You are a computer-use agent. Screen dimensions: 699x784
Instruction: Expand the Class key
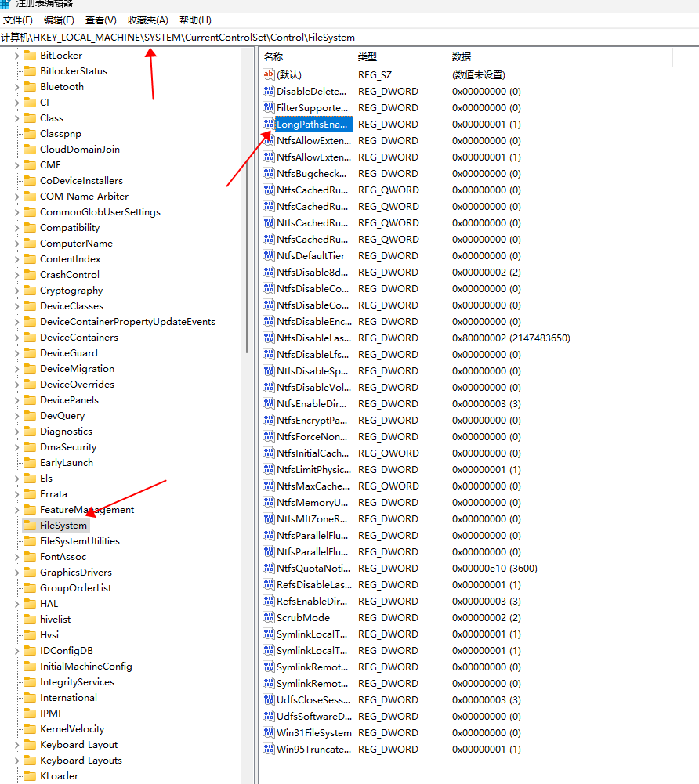[16, 118]
